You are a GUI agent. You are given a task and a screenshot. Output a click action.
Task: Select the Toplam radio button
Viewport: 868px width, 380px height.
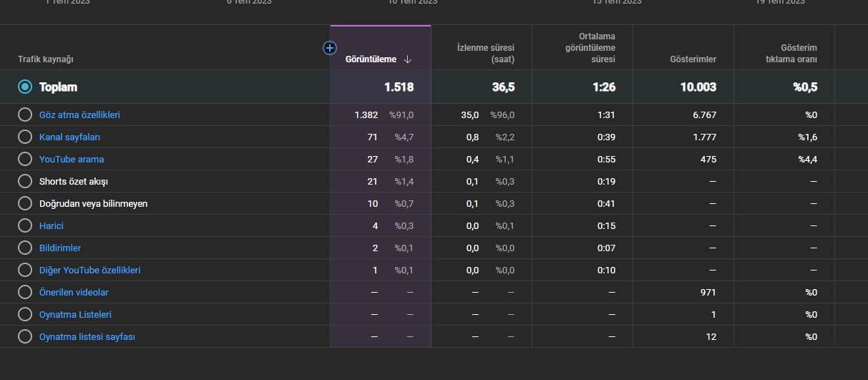[25, 87]
